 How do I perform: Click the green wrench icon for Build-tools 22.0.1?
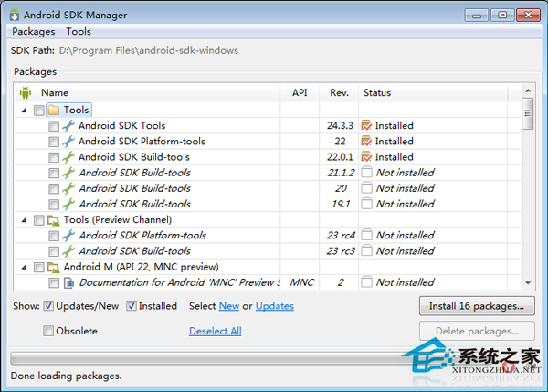click(x=68, y=157)
